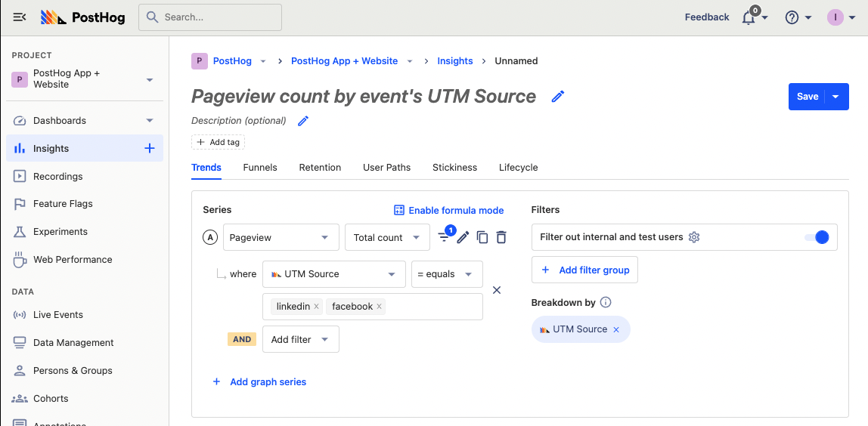Open the Pageview event dropdown
The width and height of the screenshot is (868, 426).
pyautogui.click(x=281, y=237)
